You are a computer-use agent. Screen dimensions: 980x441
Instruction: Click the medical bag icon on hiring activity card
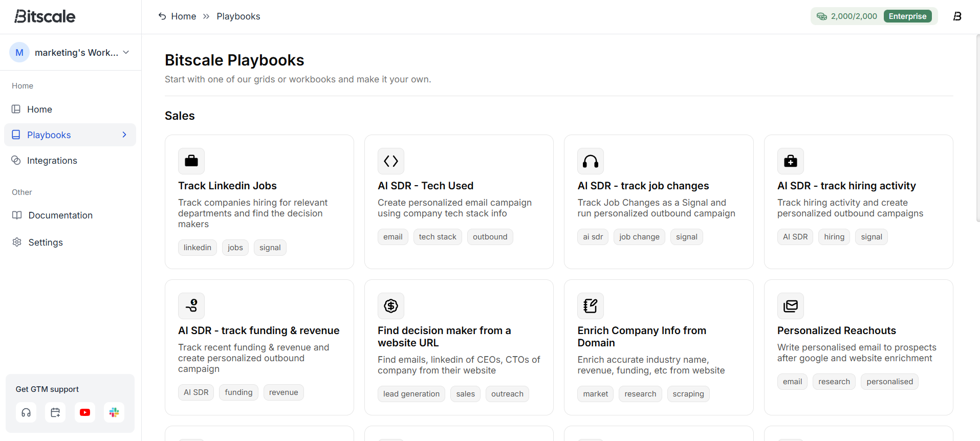click(x=791, y=161)
